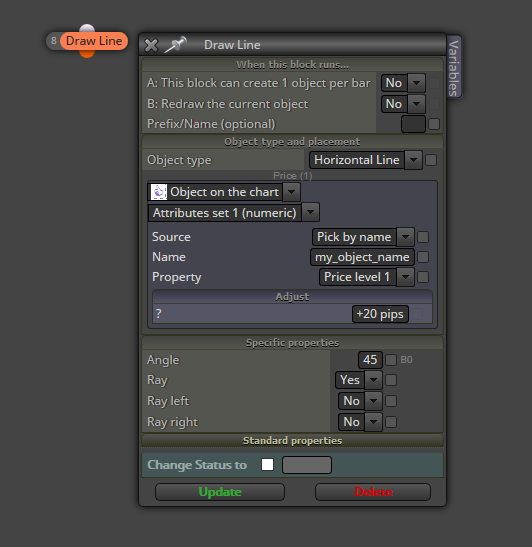The width and height of the screenshot is (532, 547).
Task: Click the Name field 'my_object_name'
Action: [362, 257]
